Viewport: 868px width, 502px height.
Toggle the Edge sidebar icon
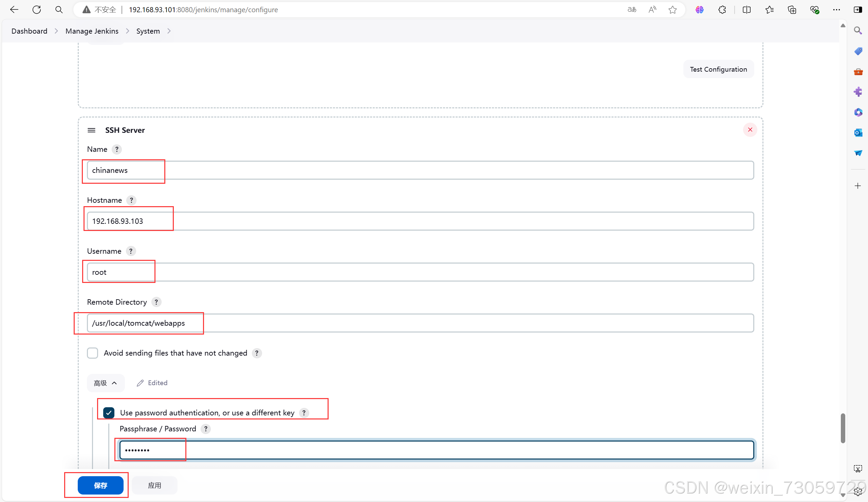tap(858, 10)
